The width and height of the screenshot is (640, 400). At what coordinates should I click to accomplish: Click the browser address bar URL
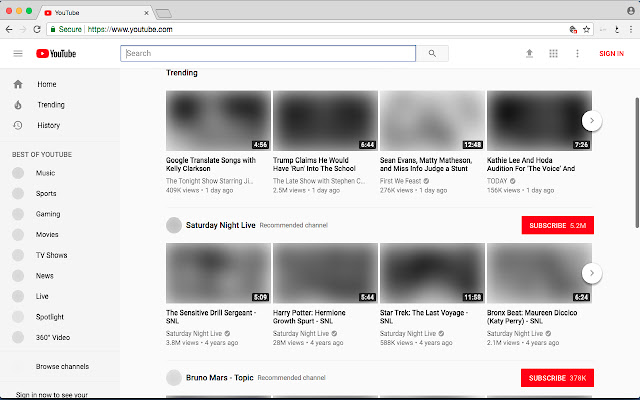(x=130, y=29)
